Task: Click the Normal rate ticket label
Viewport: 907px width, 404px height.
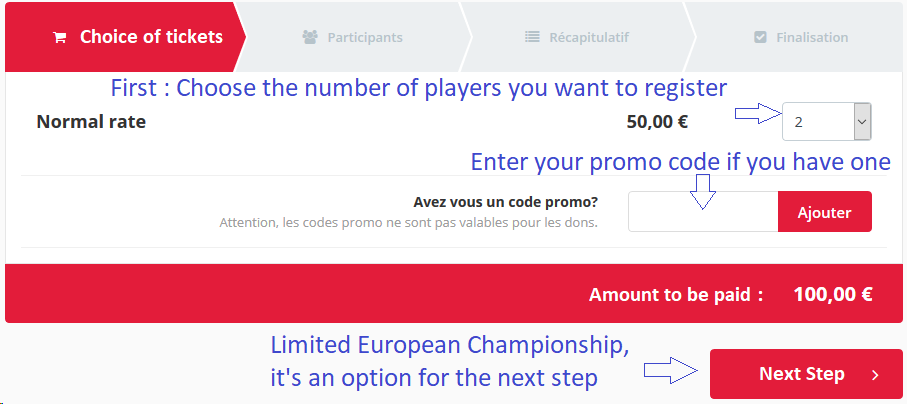Action: pyautogui.click(x=91, y=122)
